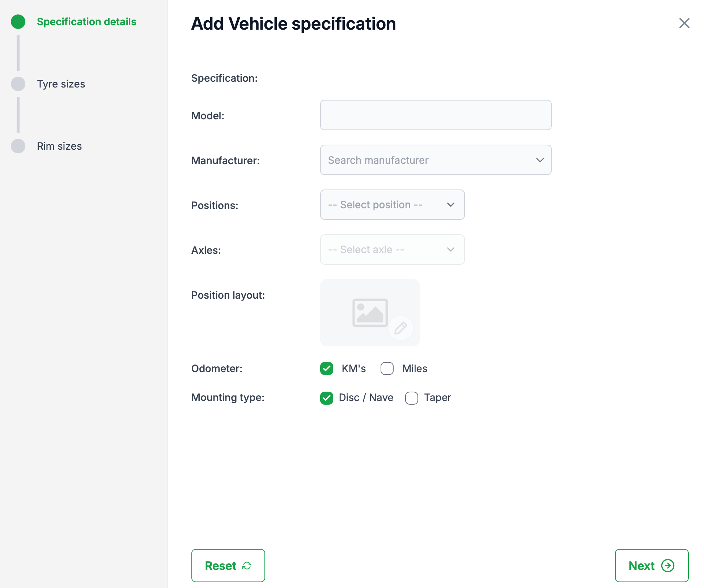
Task: Go to Rim sizes step
Action: [59, 146]
